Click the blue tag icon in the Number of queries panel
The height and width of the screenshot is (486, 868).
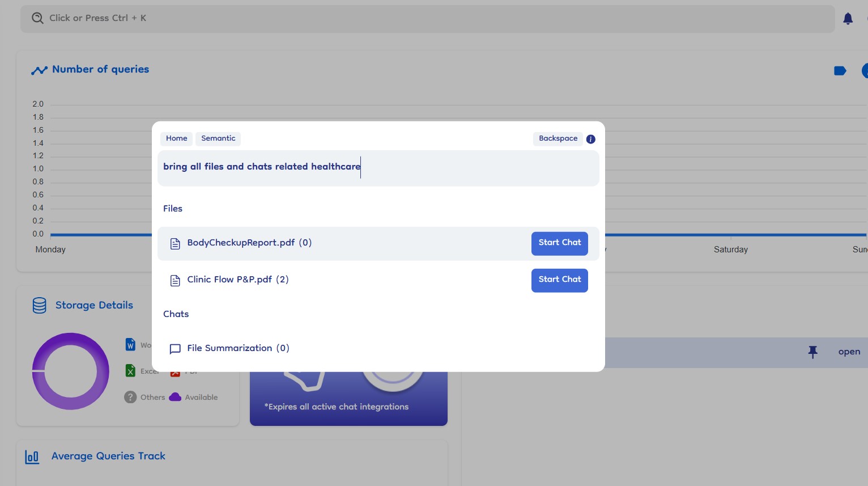840,71
